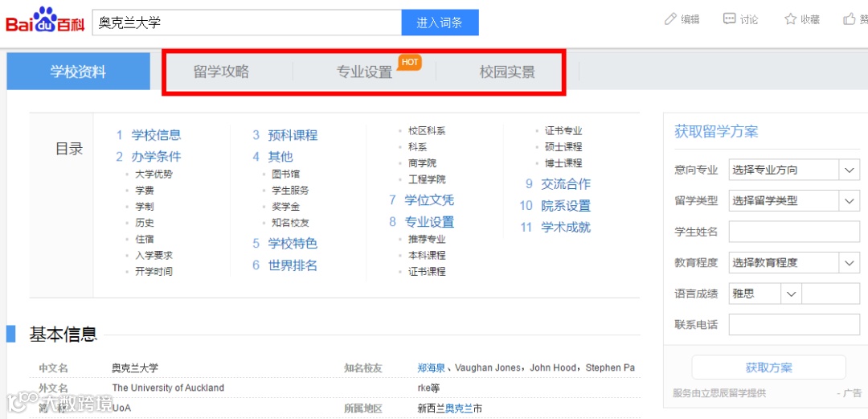Open the 雅思 language test dropdown
Image resolution: width=868 pixels, height=419 pixels.
[x=764, y=294]
